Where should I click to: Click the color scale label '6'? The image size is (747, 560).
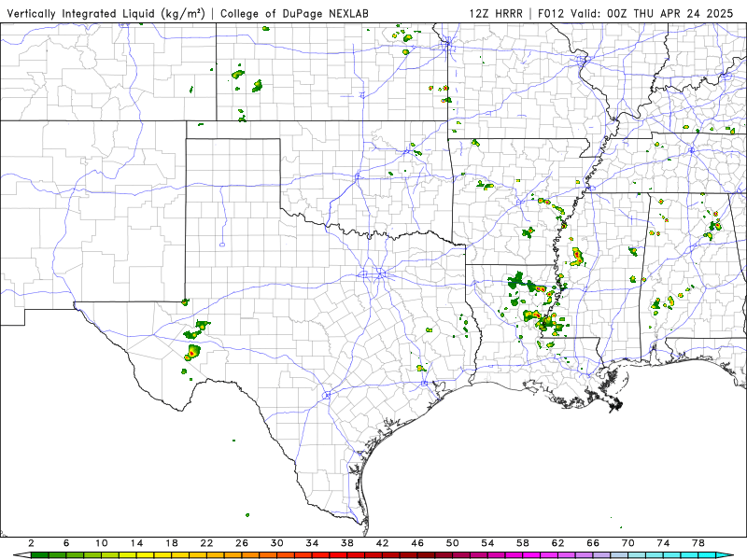[x=66, y=543]
